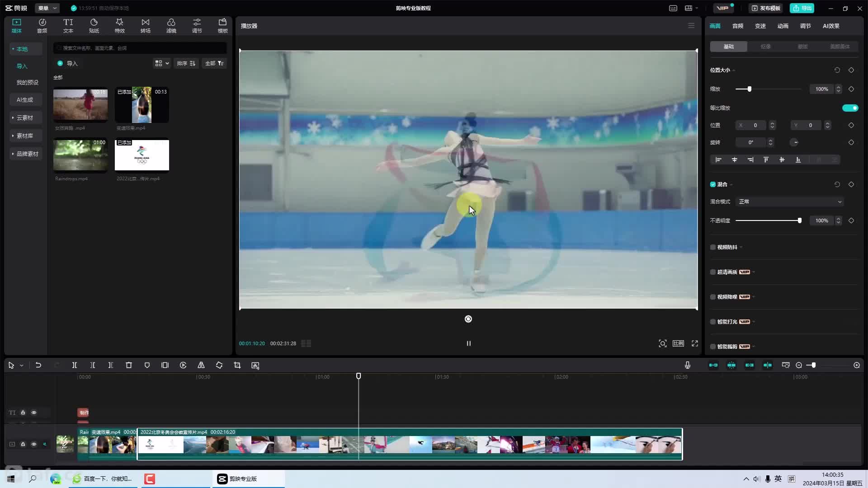Open the 特效 effects panel
Viewport: 868px width, 488px height.
119,26
